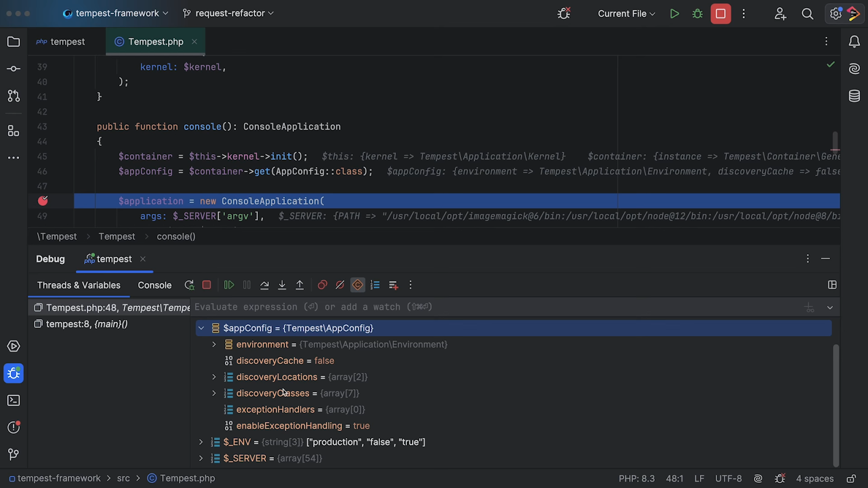The image size is (868, 488).
Task: Open the Pull Requests tool window
Action: point(14,96)
